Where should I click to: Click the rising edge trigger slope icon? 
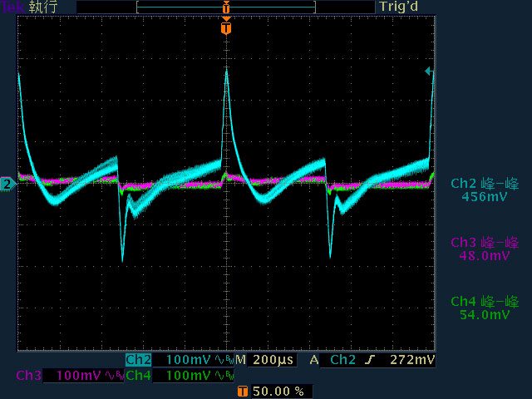372,360
